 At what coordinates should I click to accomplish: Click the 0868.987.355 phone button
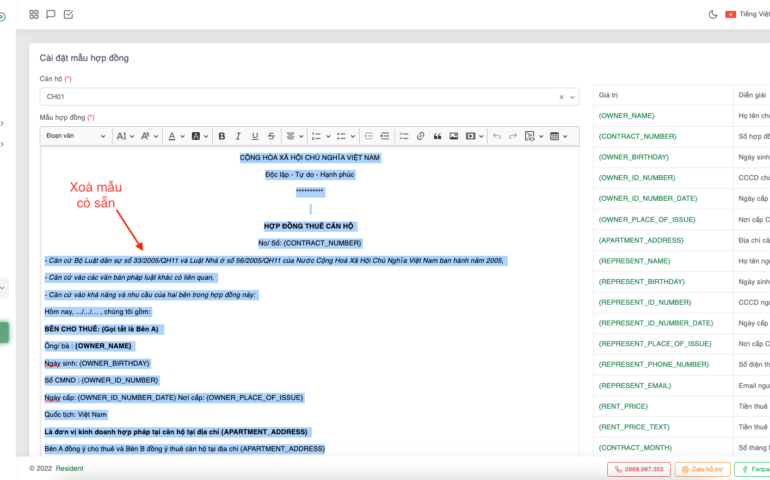pos(638,468)
